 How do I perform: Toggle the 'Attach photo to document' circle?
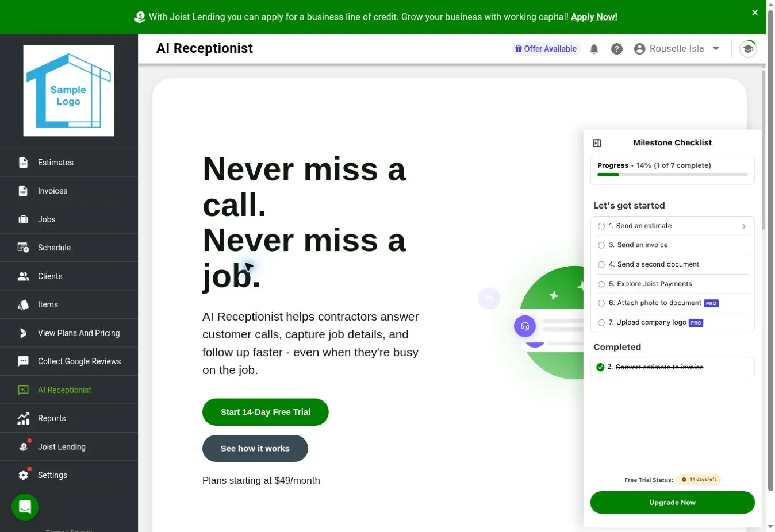tap(601, 303)
